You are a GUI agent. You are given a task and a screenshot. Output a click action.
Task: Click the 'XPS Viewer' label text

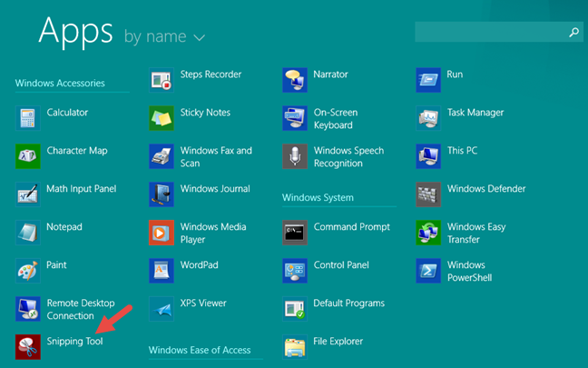tap(203, 303)
